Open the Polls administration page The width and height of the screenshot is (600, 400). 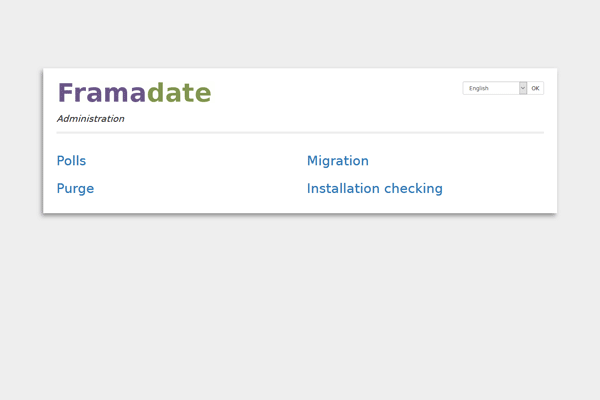pyautogui.click(x=71, y=161)
